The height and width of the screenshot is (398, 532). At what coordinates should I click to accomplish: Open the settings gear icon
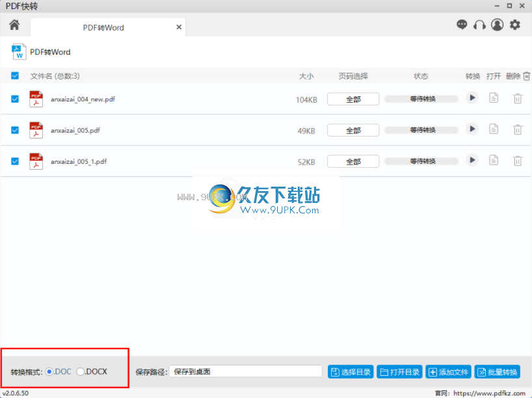515,25
